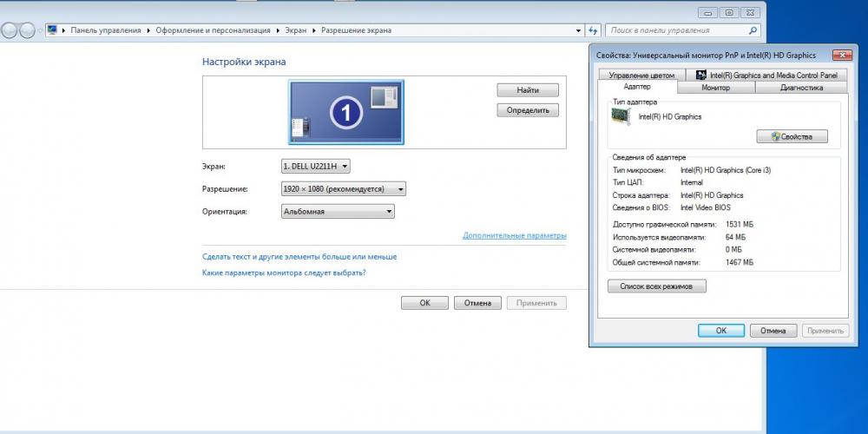Click the Определить button
The image size is (868, 434).
click(528, 110)
